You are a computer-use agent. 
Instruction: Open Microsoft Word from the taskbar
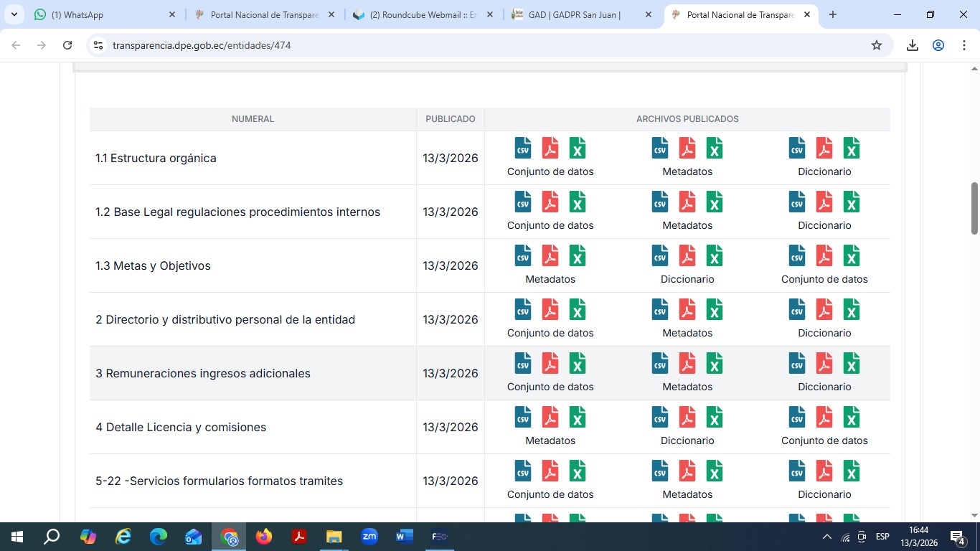404,537
